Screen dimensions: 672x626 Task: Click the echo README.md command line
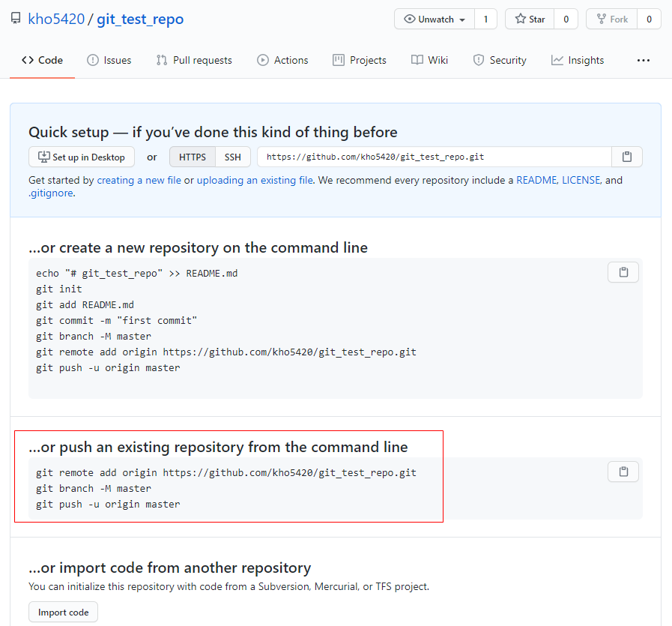click(136, 274)
